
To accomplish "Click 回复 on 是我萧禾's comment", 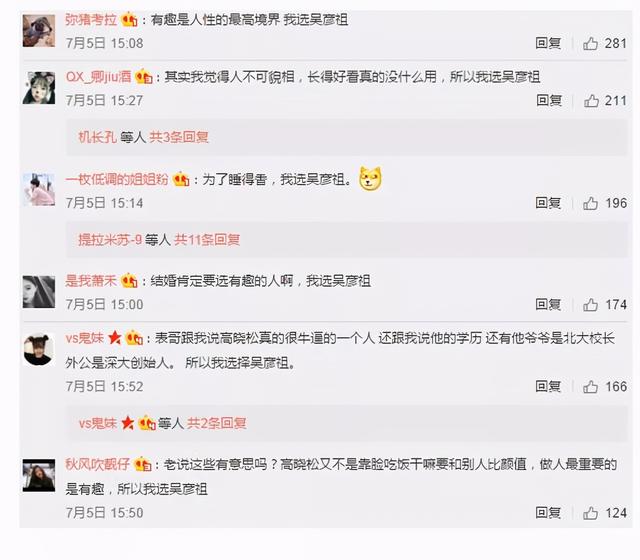I will (548, 304).
